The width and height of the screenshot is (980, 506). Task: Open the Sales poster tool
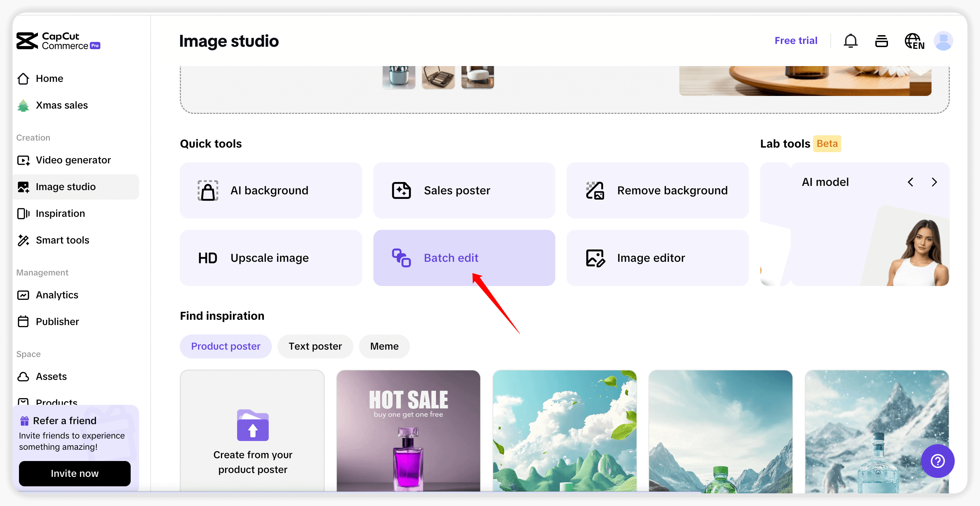(x=464, y=190)
